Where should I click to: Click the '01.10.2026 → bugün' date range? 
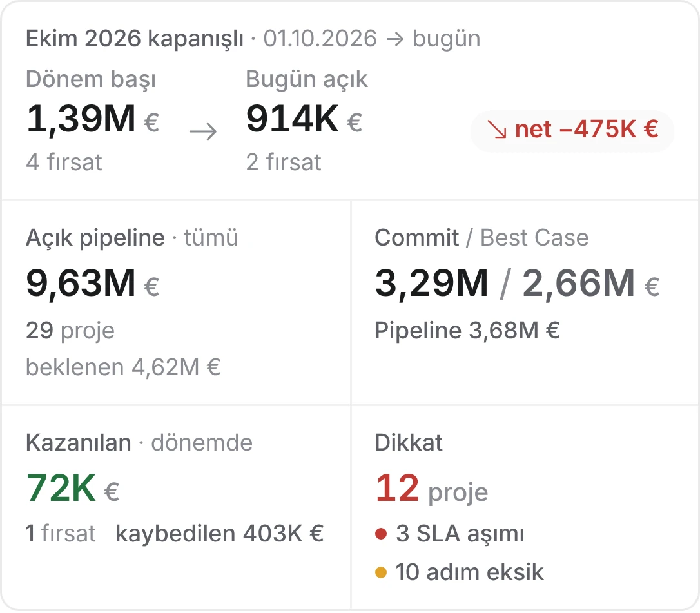click(372, 39)
